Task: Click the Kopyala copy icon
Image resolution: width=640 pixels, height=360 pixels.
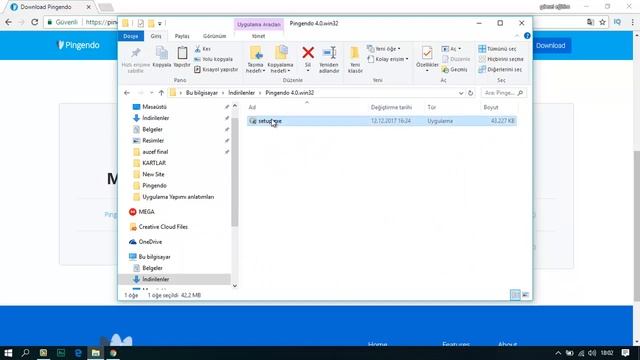Action: 162,57
